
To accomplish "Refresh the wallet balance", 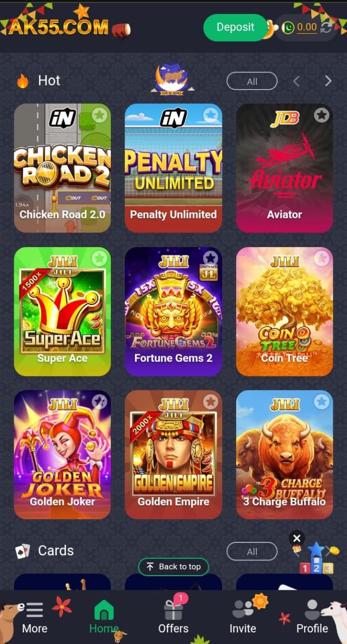I will click(x=327, y=27).
